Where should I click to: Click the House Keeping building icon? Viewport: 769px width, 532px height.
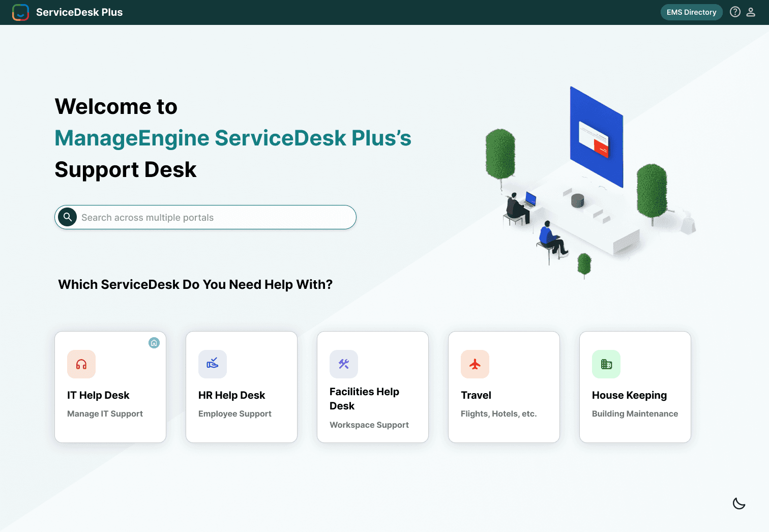[606, 364]
